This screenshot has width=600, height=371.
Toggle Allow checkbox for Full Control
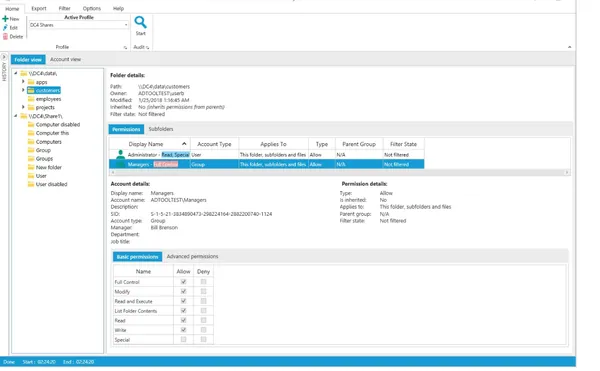[183, 282]
